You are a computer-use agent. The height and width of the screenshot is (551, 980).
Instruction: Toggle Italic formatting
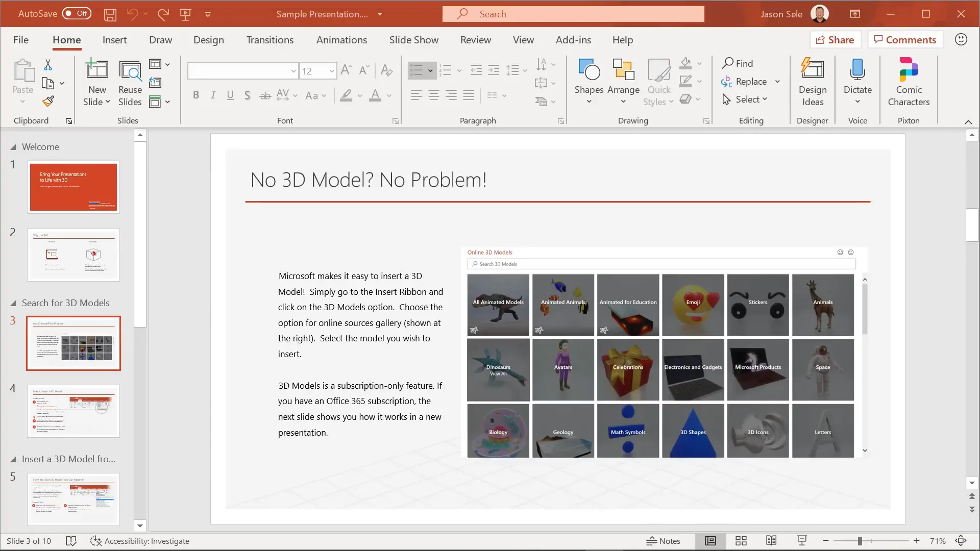[x=213, y=95]
